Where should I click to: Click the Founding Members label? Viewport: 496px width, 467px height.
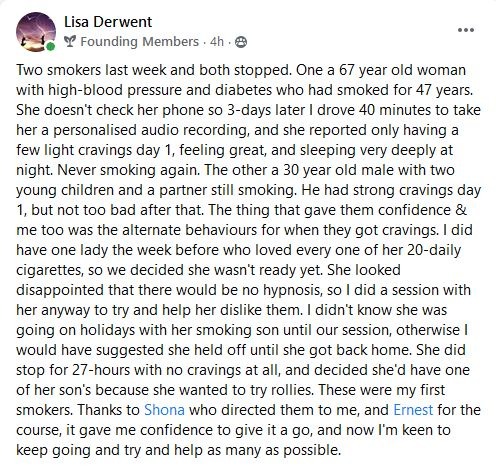139,42
